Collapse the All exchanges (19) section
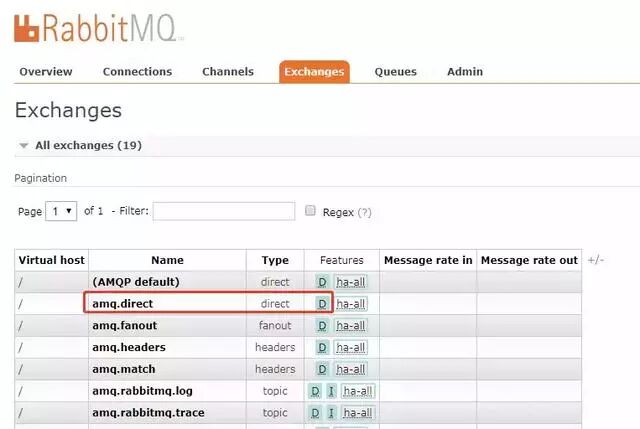 pos(88,145)
